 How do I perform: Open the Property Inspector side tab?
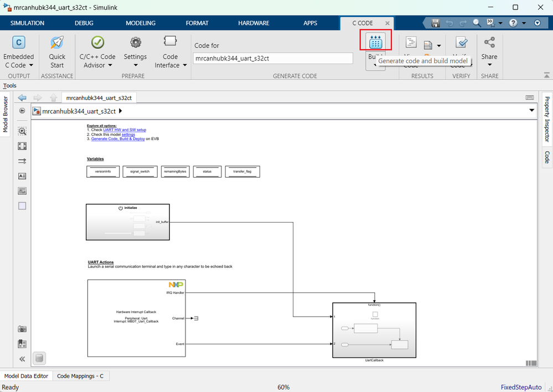[x=547, y=119]
